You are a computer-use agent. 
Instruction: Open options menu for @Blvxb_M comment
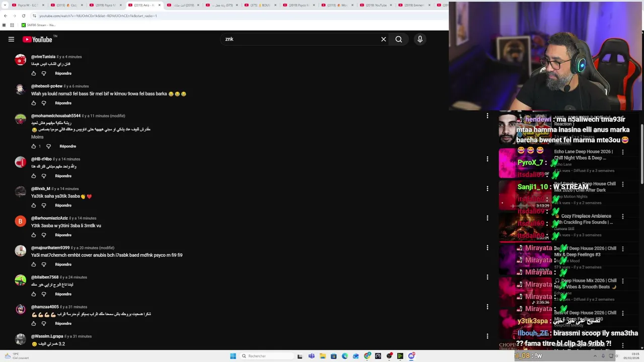pyautogui.click(x=487, y=189)
